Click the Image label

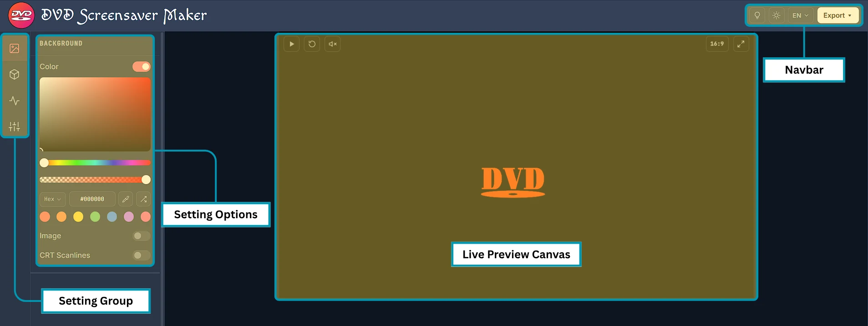pos(50,236)
